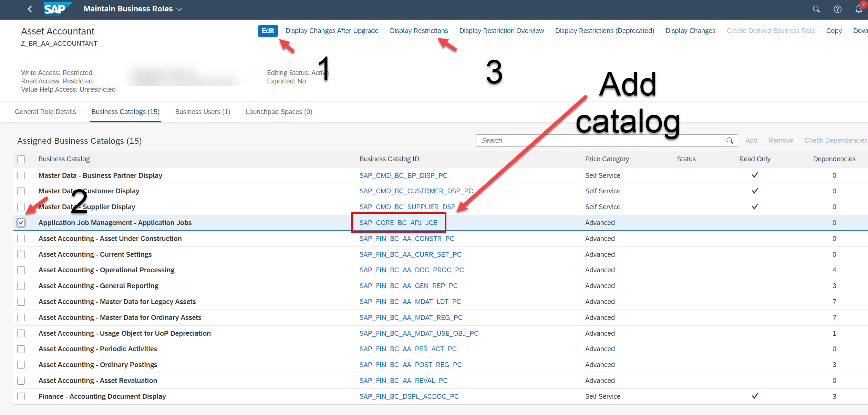Open SAP_FIN_BC_AA_DOC_PROC_PC link
Screen dimensions: 868x415
coord(412,270)
